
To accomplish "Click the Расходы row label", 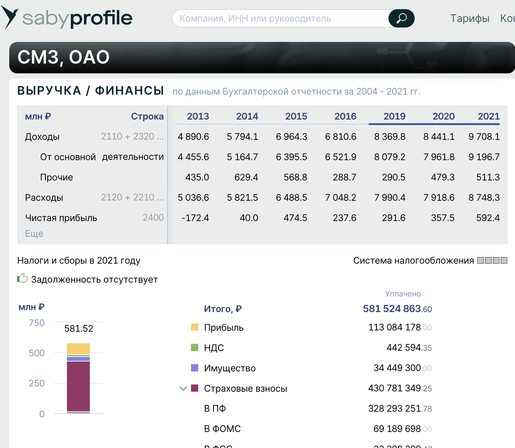I will [x=44, y=198].
